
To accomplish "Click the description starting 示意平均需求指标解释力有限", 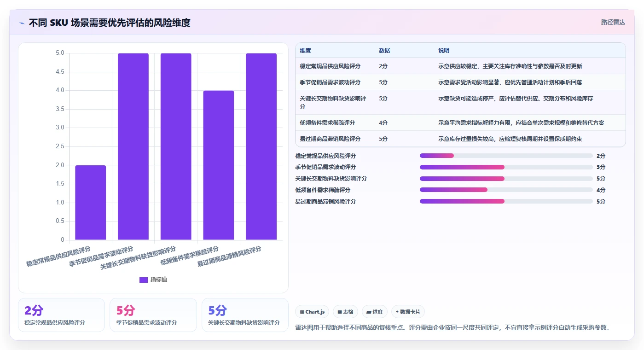I will tap(521, 123).
